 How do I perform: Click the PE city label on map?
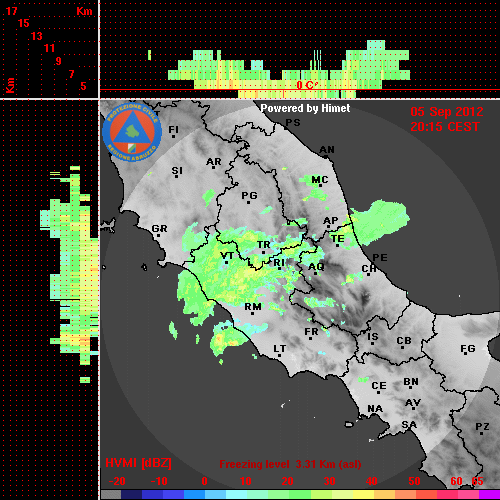[380, 257]
